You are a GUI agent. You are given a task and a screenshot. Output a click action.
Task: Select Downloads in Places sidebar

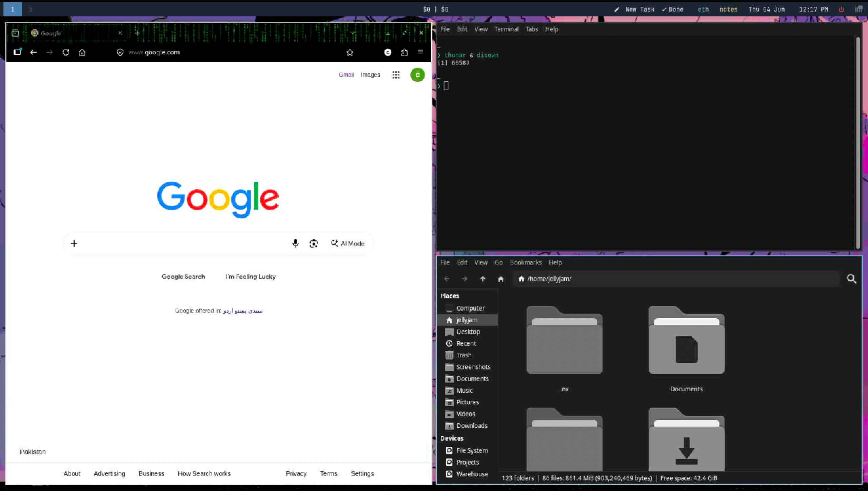(467, 426)
